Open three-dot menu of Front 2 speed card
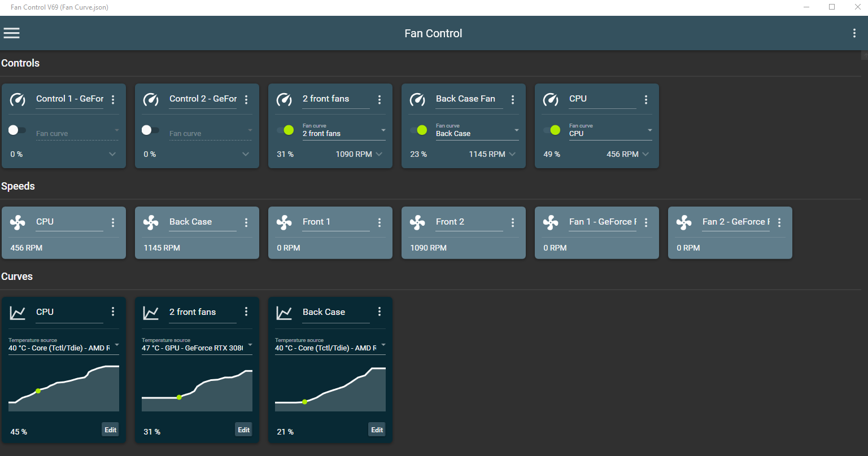This screenshot has height=456, width=868. coord(513,223)
